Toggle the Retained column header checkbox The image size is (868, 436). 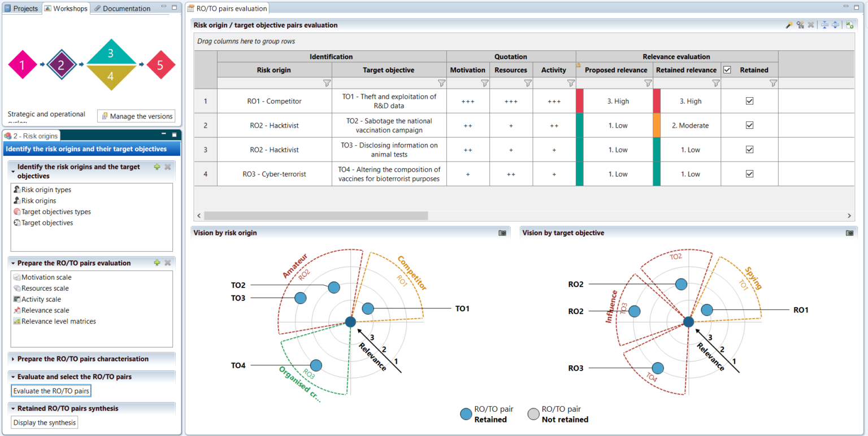(727, 70)
